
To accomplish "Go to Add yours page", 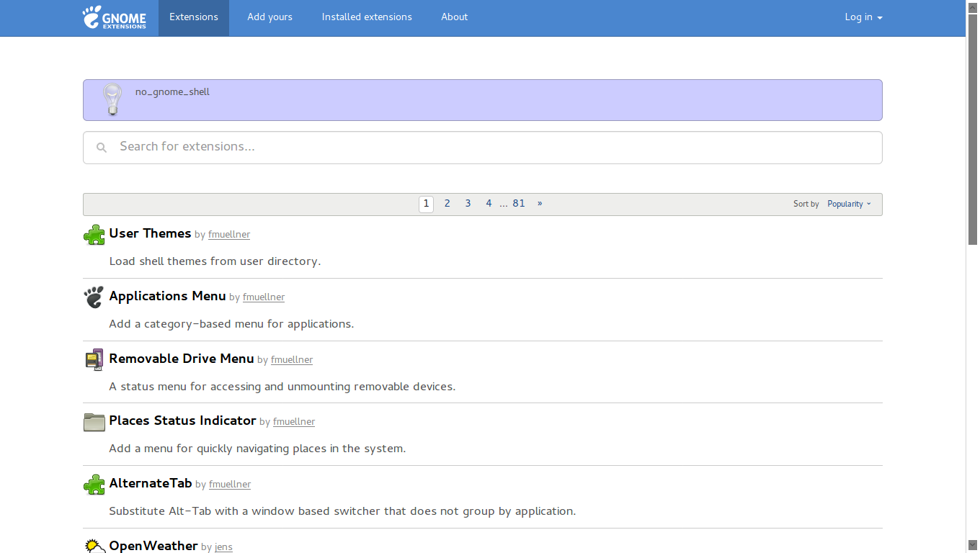I will [269, 17].
